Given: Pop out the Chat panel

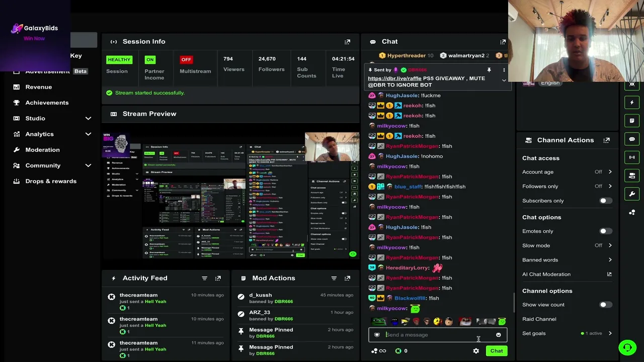Looking at the screenshot, I should click(503, 42).
